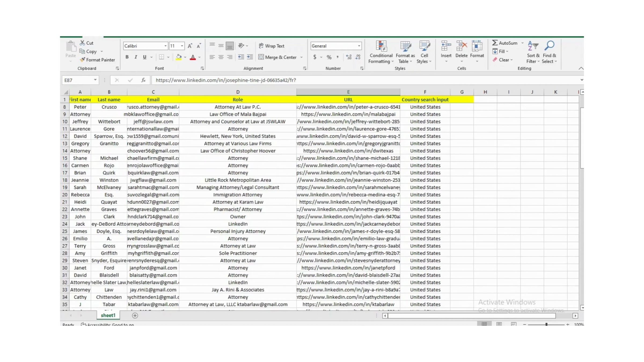Toggle Bold formatting
644x362 pixels.
(x=127, y=57)
